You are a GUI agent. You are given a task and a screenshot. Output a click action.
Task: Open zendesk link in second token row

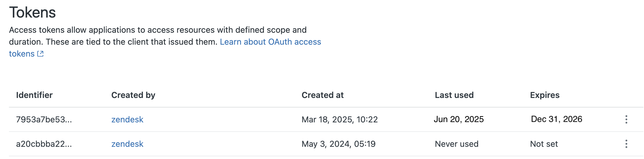point(127,144)
